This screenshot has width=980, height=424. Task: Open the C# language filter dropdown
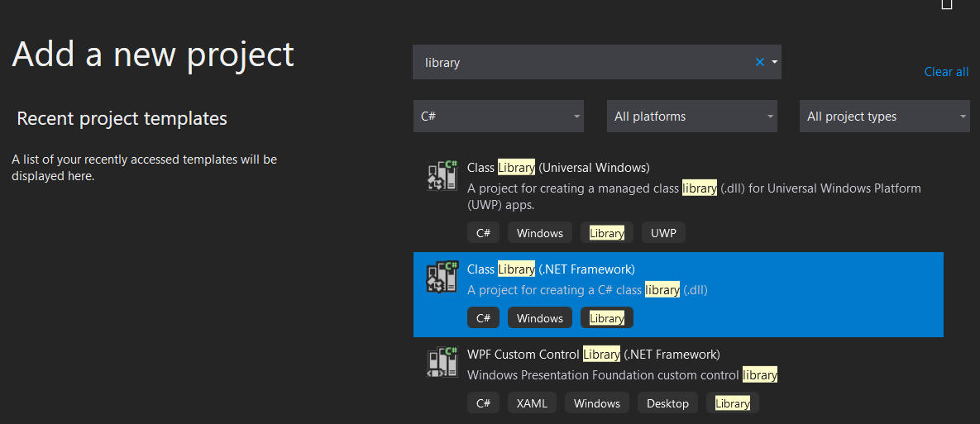tap(499, 117)
